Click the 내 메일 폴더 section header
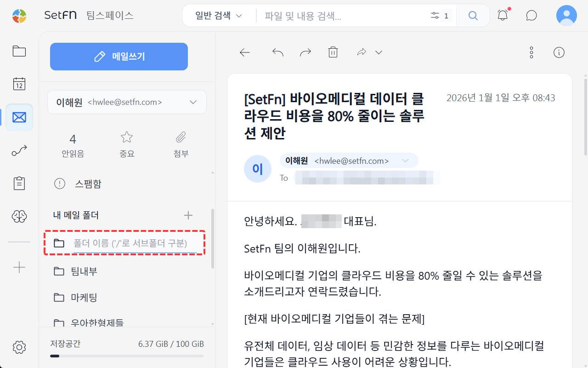Screen dimensions: 588x368 pos(76,215)
